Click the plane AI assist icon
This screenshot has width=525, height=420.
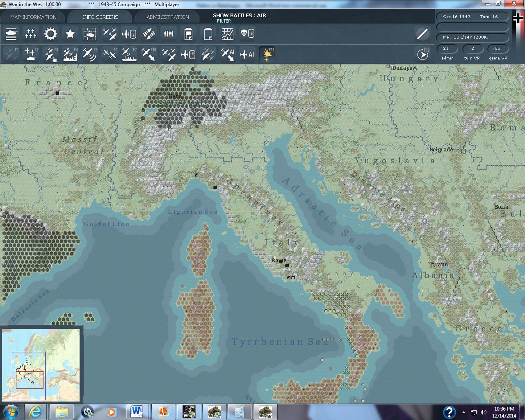coord(247,54)
